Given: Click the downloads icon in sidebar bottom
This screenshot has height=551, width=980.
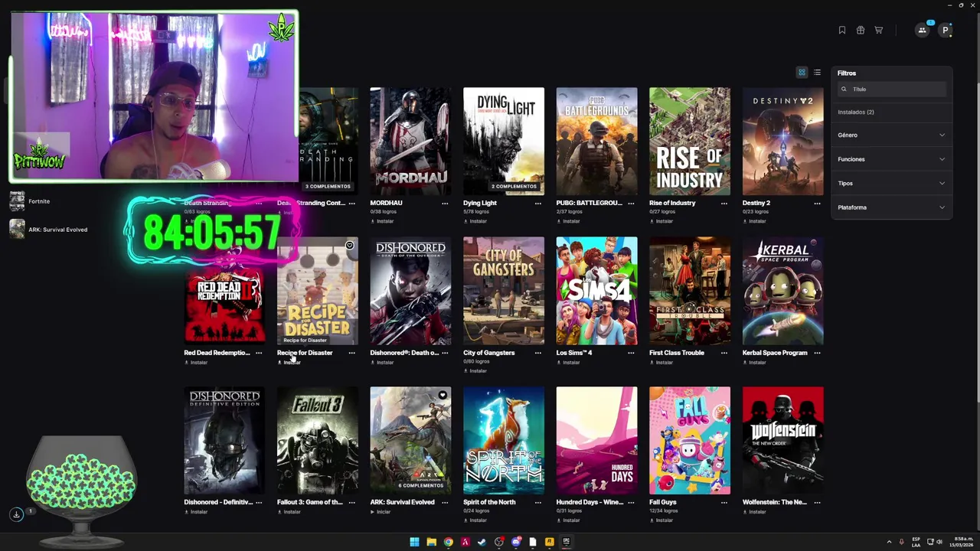Looking at the screenshot, I should 16,514.
